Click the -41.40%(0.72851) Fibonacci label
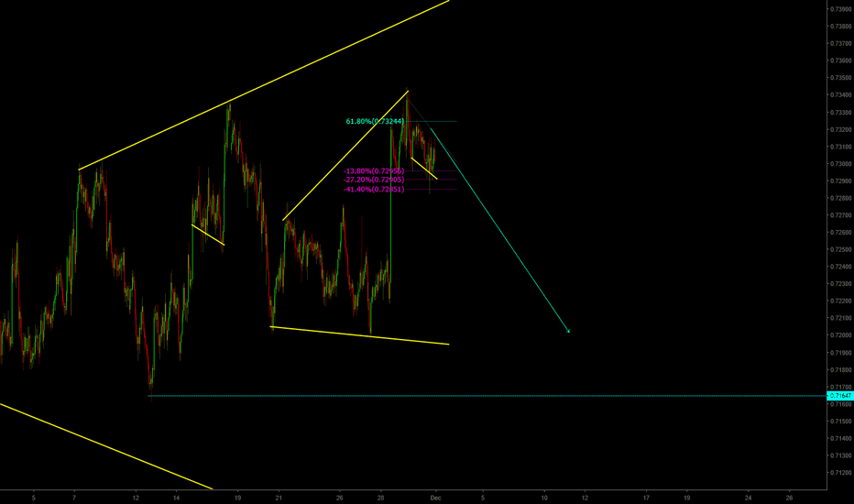 pyautogui.click(x=374, y=190)
